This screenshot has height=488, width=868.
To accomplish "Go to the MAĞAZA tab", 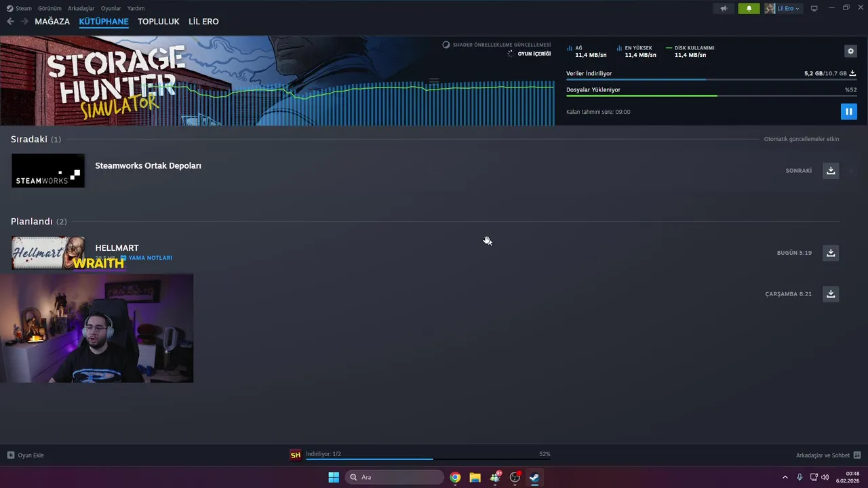I will 52,22.
